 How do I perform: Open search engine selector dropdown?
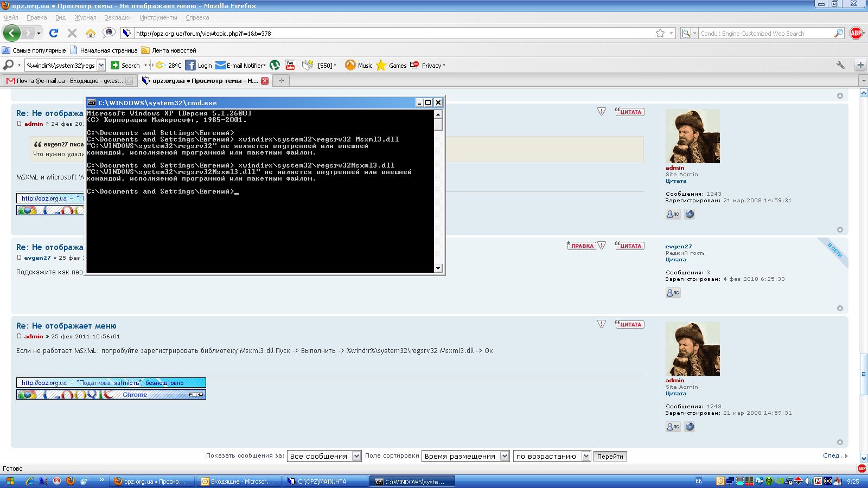click(x=689, y=33)
